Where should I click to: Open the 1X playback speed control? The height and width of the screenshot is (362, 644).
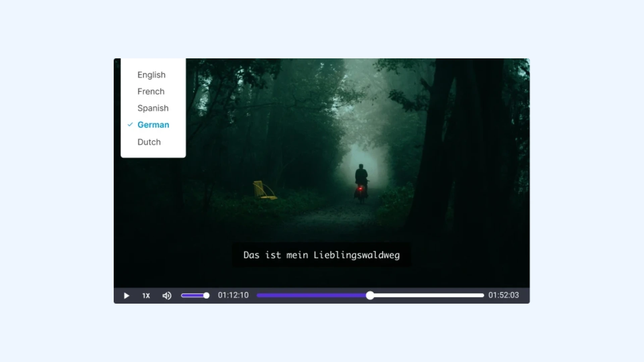(146, 296)
